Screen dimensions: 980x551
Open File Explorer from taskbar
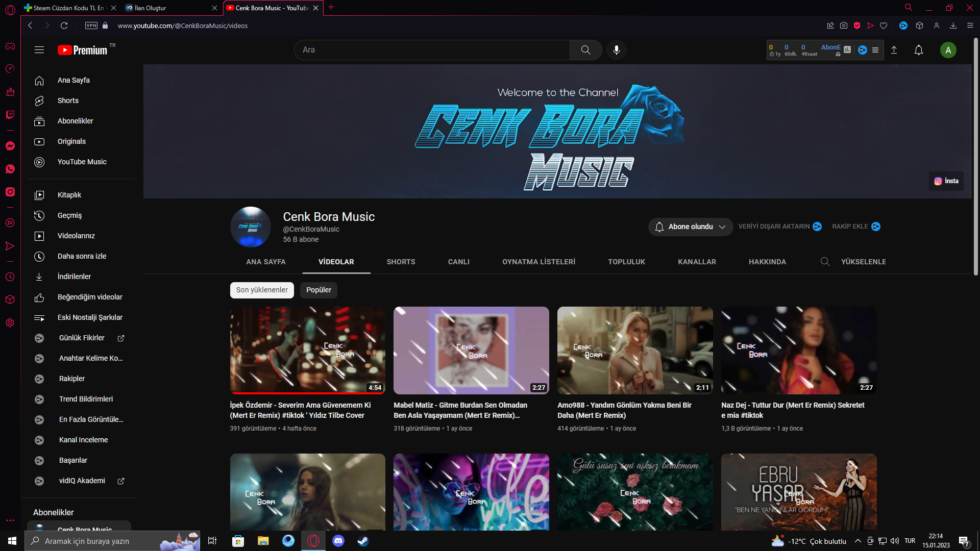click(263, 541)
